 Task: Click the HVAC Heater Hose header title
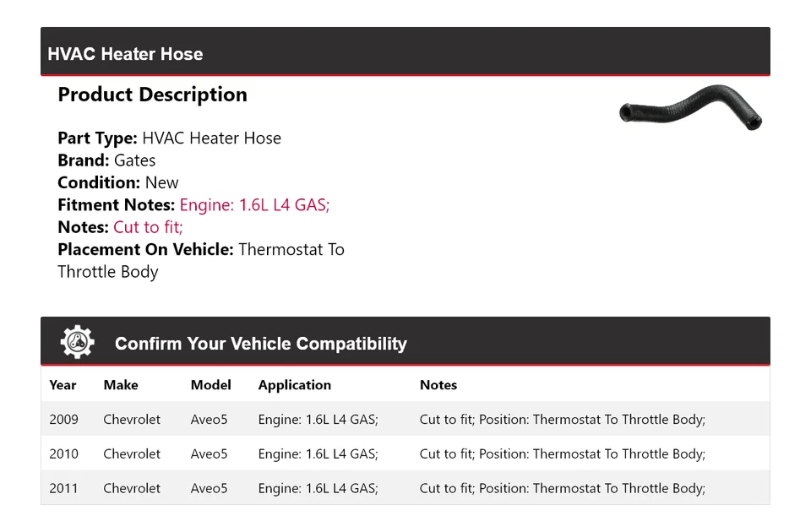125,54
